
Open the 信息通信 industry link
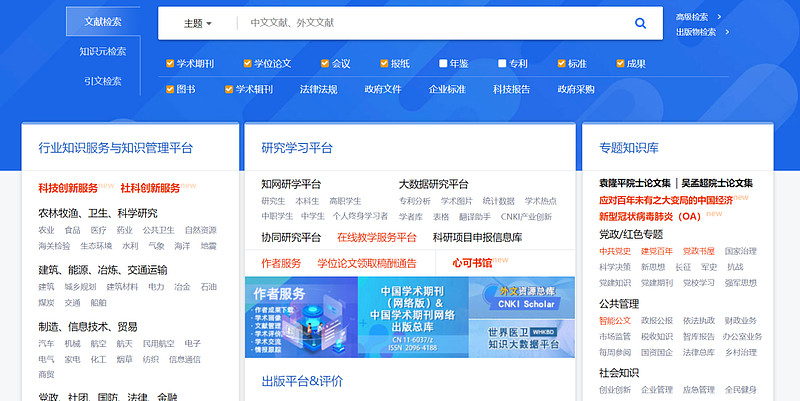185,359
